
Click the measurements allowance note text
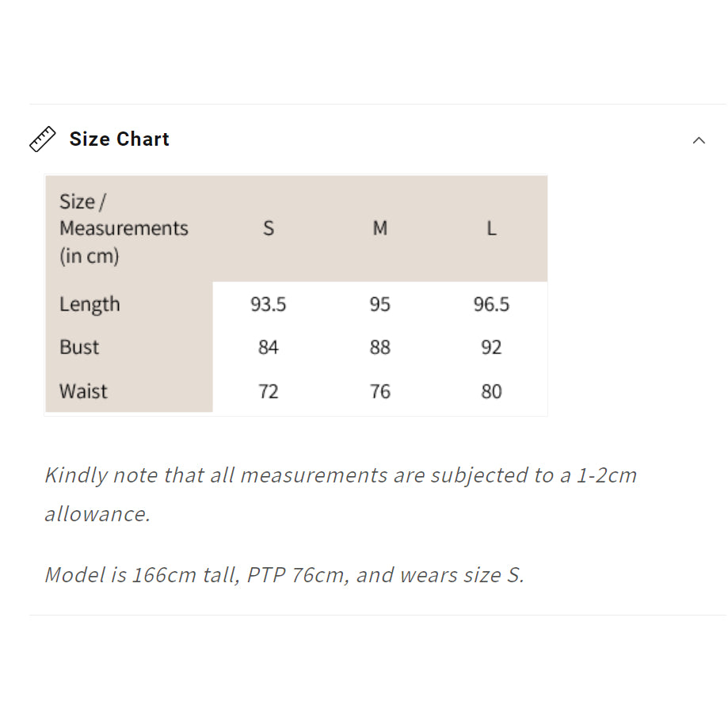pyautogui.click(x=341, y=494)
